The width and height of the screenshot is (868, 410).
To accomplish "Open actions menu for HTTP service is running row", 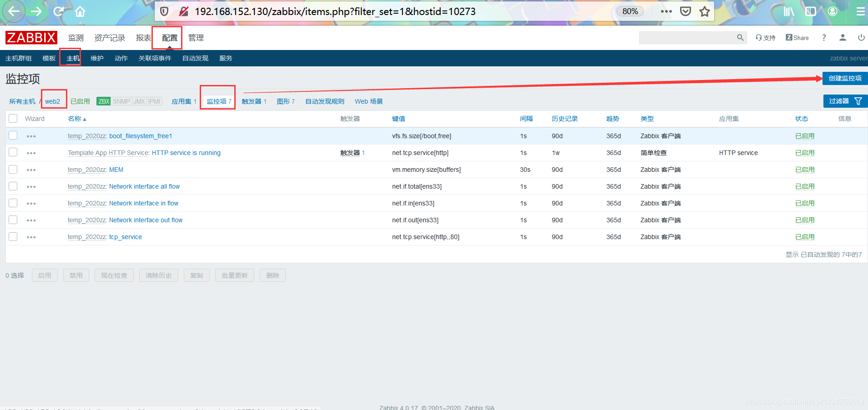I will coord(31,153).
